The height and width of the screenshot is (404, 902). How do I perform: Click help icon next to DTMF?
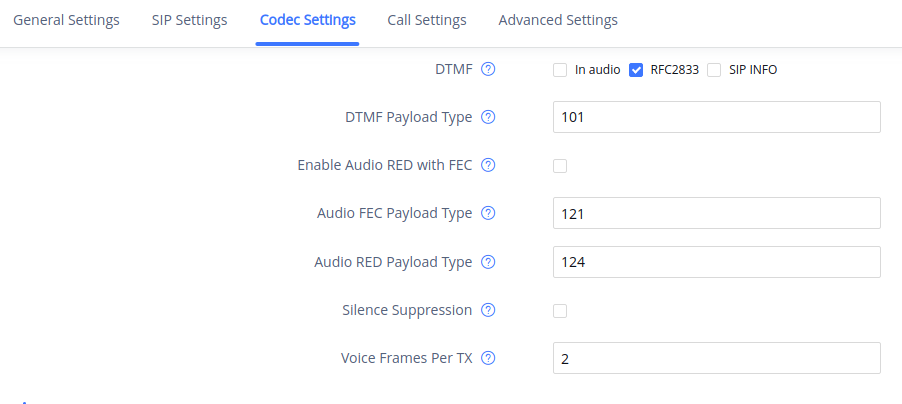(x=488, y=70)
